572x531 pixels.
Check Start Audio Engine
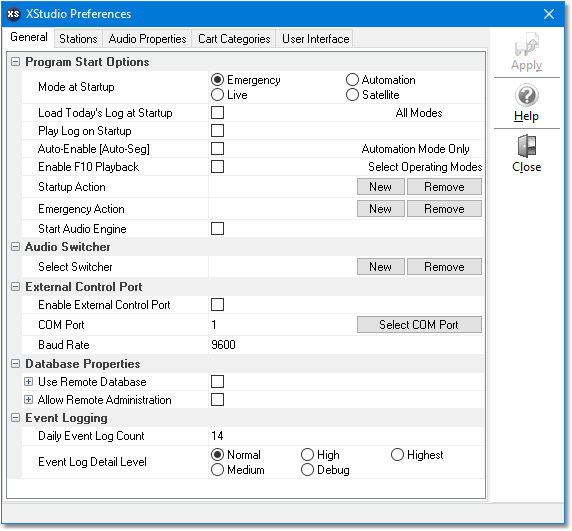pos(217,229)
